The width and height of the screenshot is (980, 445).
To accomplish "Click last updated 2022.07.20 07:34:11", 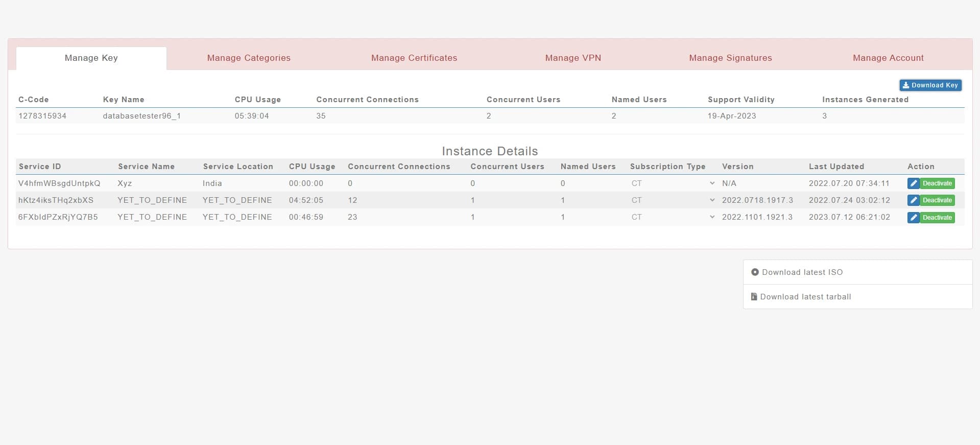I will pos(849,183).
